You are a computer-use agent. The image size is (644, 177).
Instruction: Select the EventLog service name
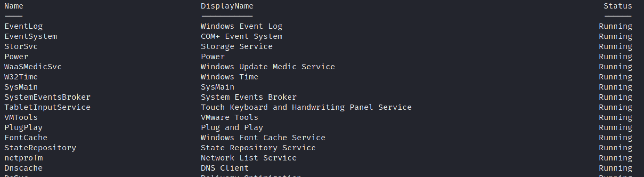[23, 26]
